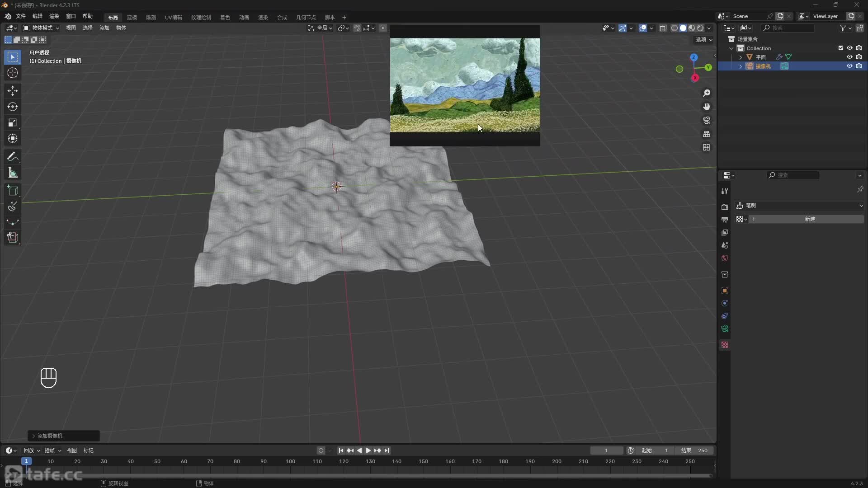Open the outliner filter dropdown
The height and width of the screenshot is (488, 868).
[845, 28]
